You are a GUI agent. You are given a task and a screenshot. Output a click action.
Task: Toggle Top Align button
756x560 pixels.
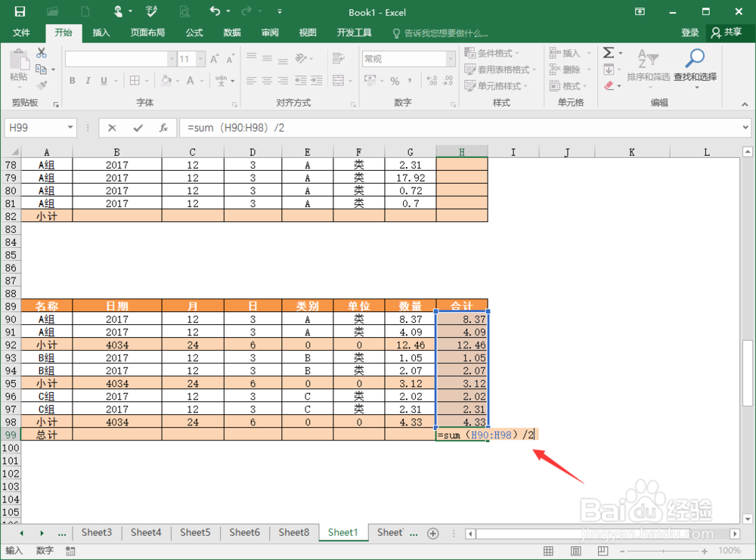251,58
